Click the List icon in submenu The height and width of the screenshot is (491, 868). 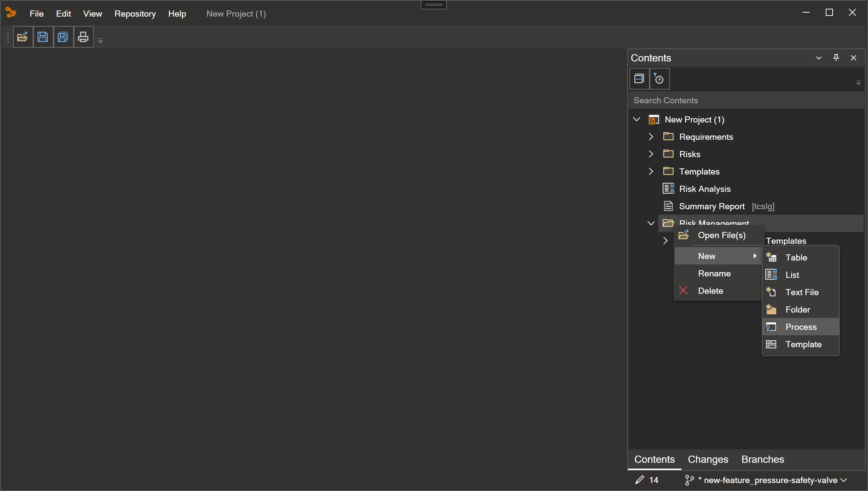(771, 275)
